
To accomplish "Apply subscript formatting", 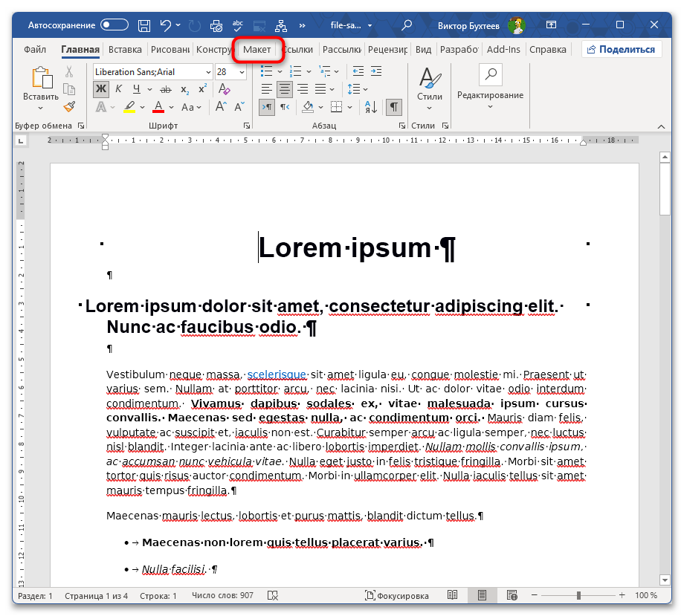I will click(185, 90).
